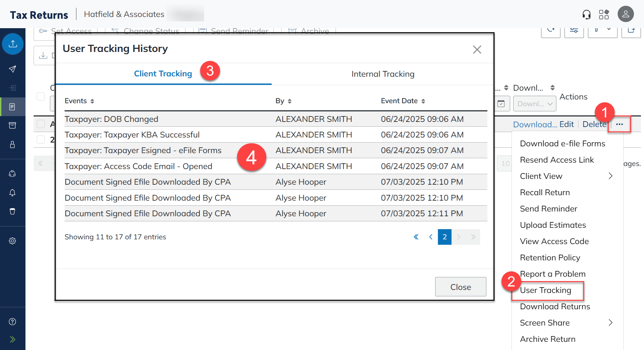Check the first return row checkbox
The width and height of the screenshot is (644, 350).
[x=41, y=124]
